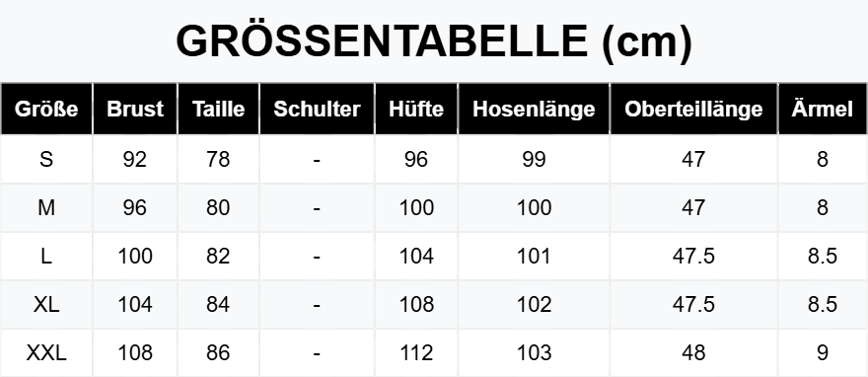Select the size L row label

[x=46, y=257]
